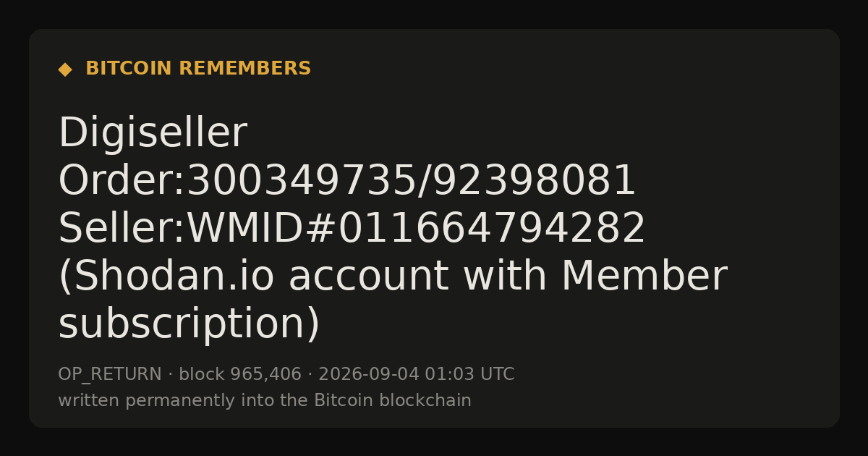Select the Order: label text
The width and height of the screenshot is (868, 456).
coord(122,181)
